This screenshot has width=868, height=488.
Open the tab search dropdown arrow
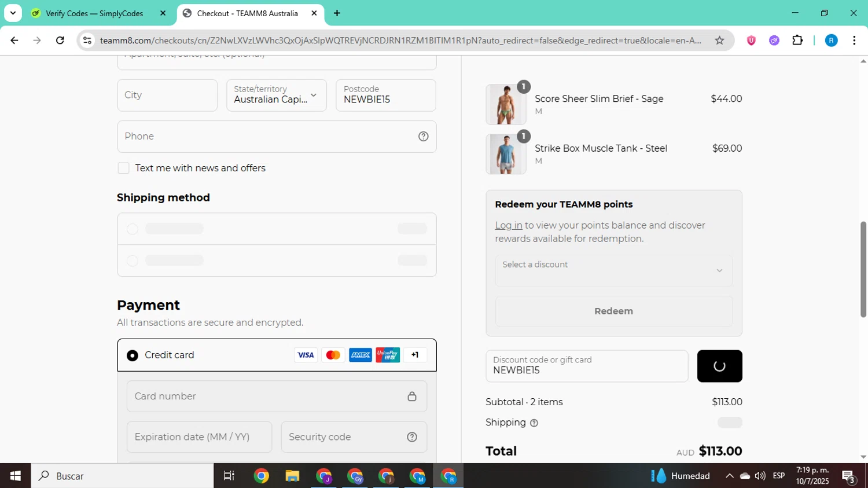click(x=13, y=13)
